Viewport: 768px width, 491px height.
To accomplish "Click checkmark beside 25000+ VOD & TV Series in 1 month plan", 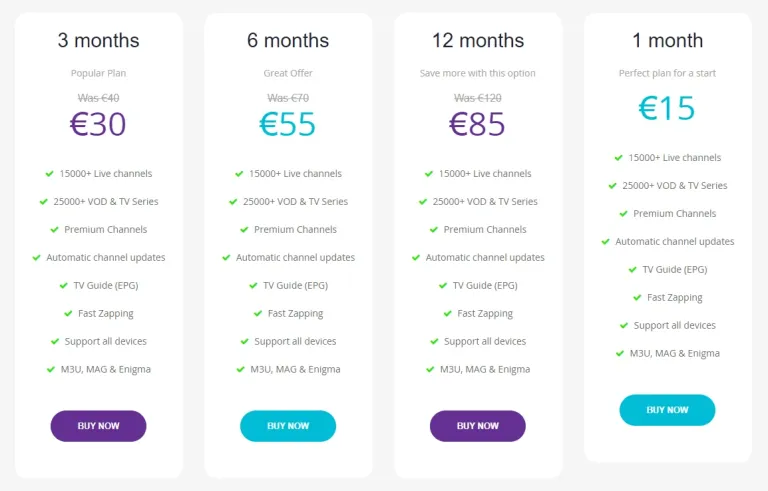I will [x=612, y=186].
